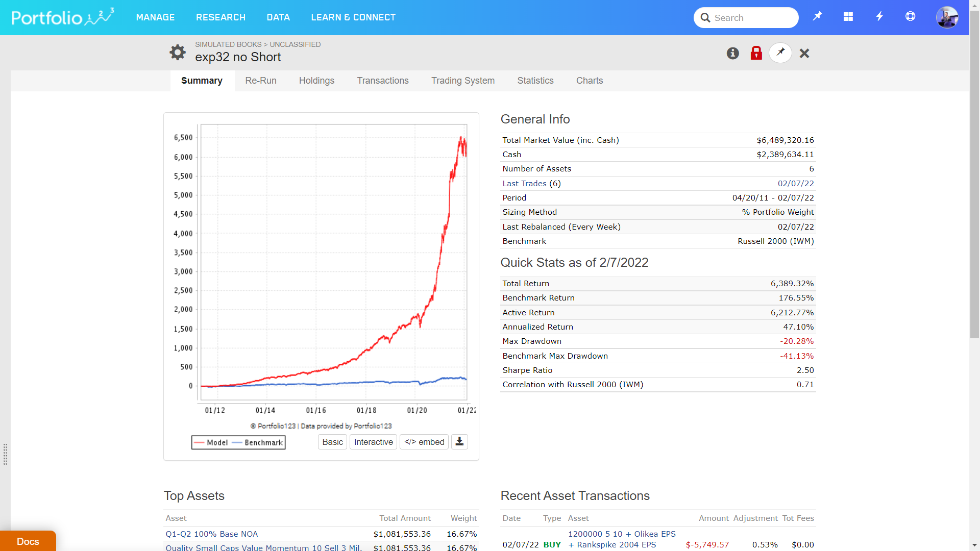This screenshot has height=551, width=980.
Task: Click the settings gear icon beside exp32 title
Action: coord(178,52)
